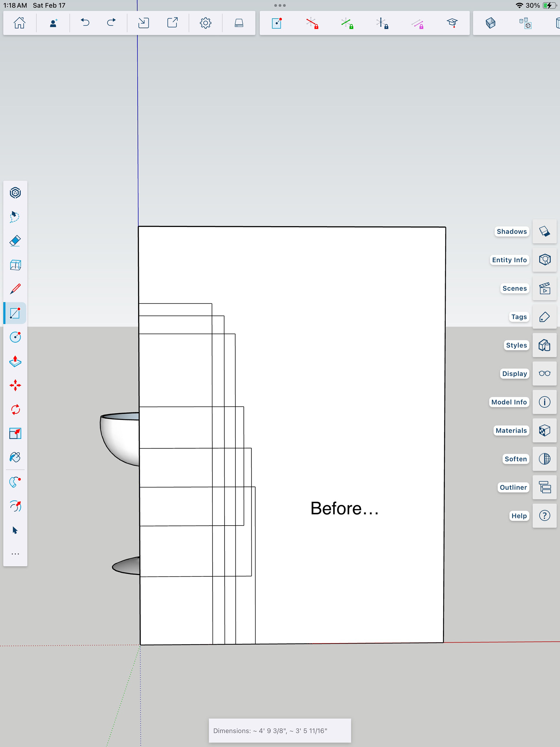Select the Lasso select tool
Viewport: 560px width, 747px height.
[x=15, y=217]
